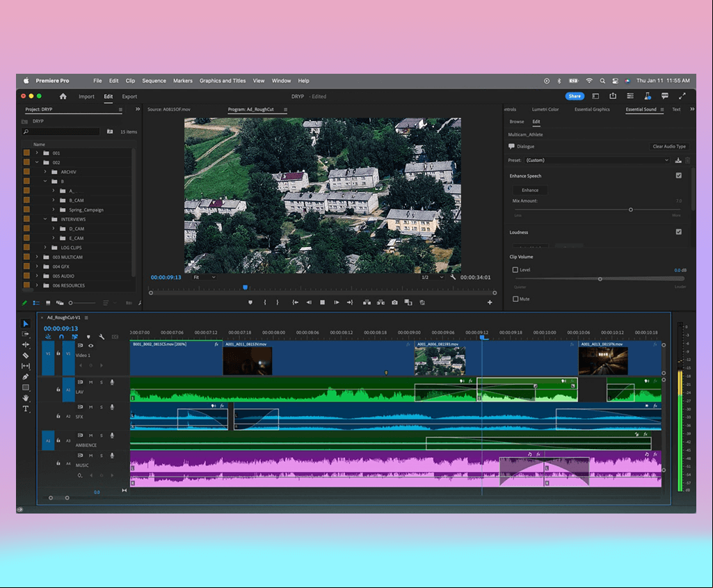Enable voice-over record on MUSIC track

coord(112,455)
